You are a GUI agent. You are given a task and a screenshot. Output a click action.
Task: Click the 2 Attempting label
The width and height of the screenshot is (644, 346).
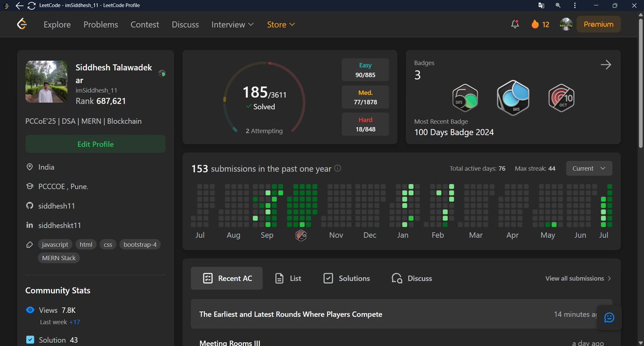pyautogui.click(x=264, y=131)
